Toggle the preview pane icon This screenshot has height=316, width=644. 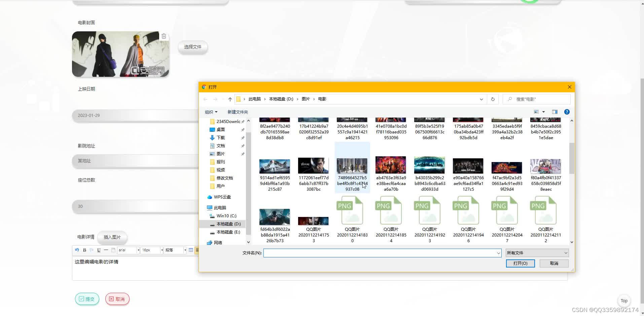554,112
